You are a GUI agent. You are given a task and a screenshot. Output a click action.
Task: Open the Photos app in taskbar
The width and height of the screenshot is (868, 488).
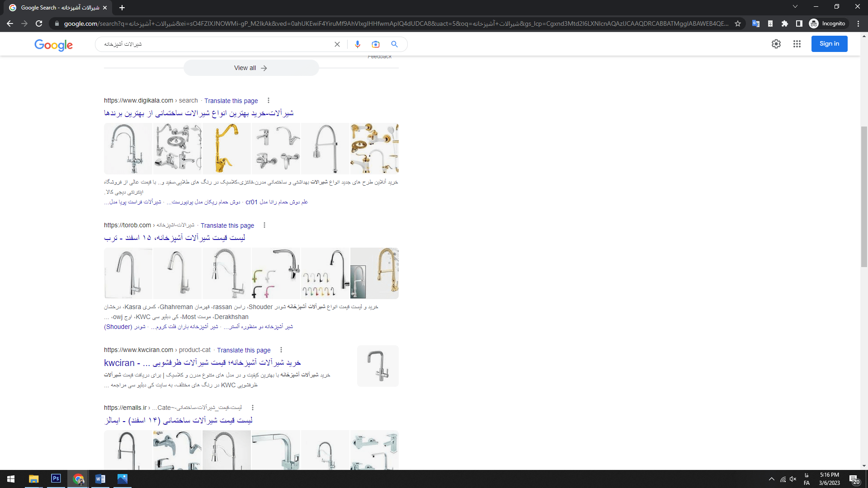tap(123, 479)
